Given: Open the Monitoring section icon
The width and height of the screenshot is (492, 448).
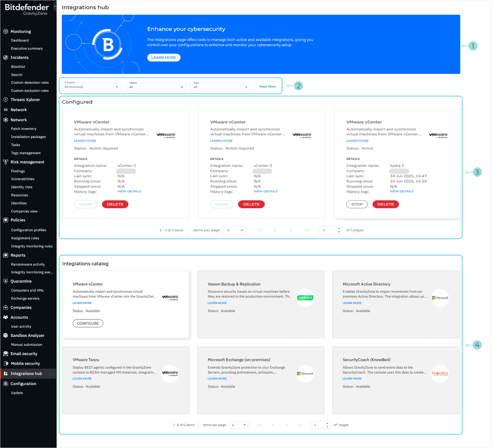Looking at the screenshot, I should click(x=6, y=31).
